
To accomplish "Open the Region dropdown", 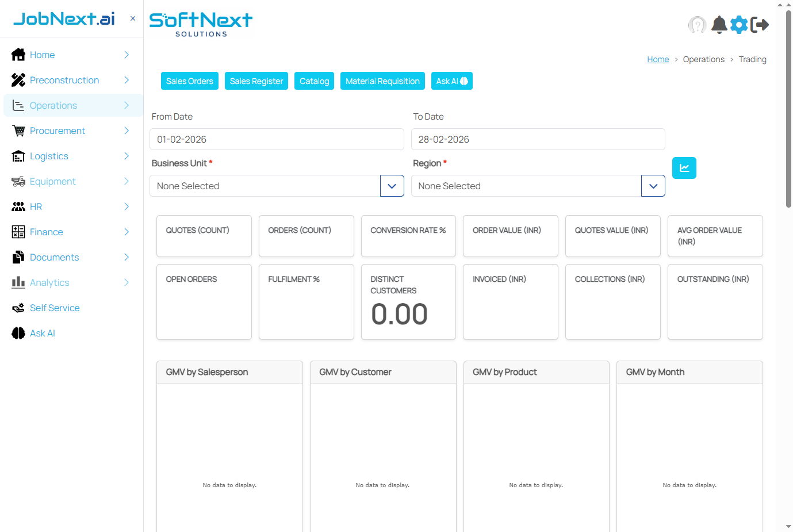I will tap(653, 186).
